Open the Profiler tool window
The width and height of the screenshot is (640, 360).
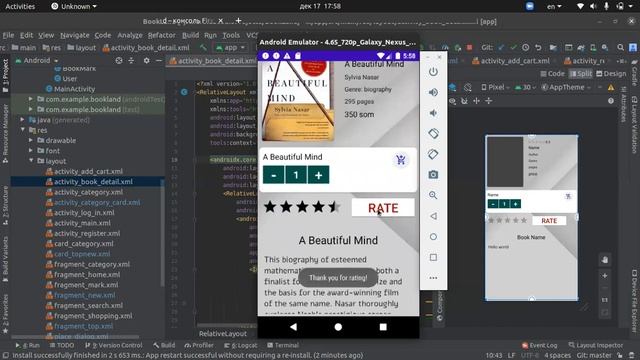(x=199, y=345)
